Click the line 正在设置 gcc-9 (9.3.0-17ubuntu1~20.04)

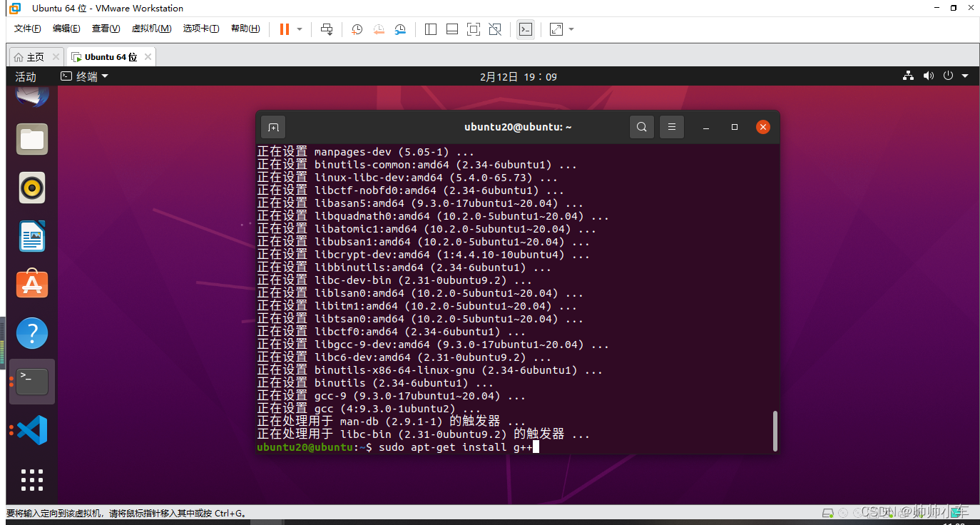tap(391, 396)
